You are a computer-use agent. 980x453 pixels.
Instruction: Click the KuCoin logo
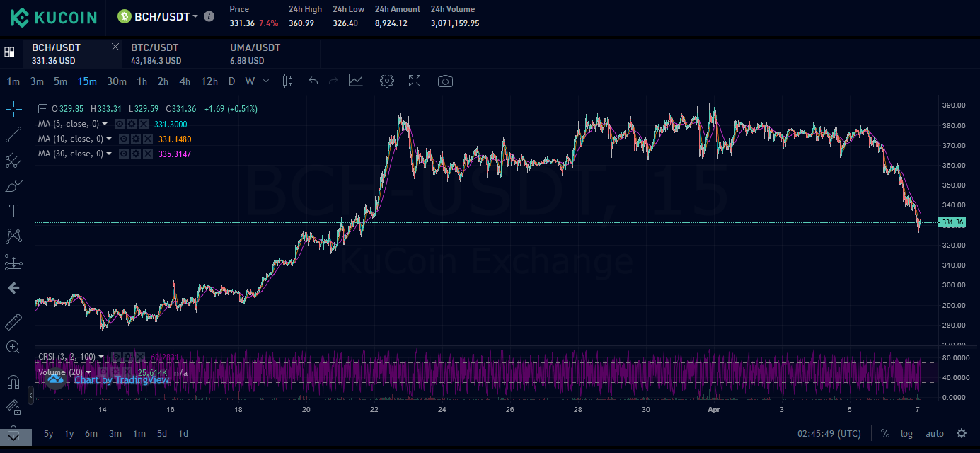click(53, 17)
